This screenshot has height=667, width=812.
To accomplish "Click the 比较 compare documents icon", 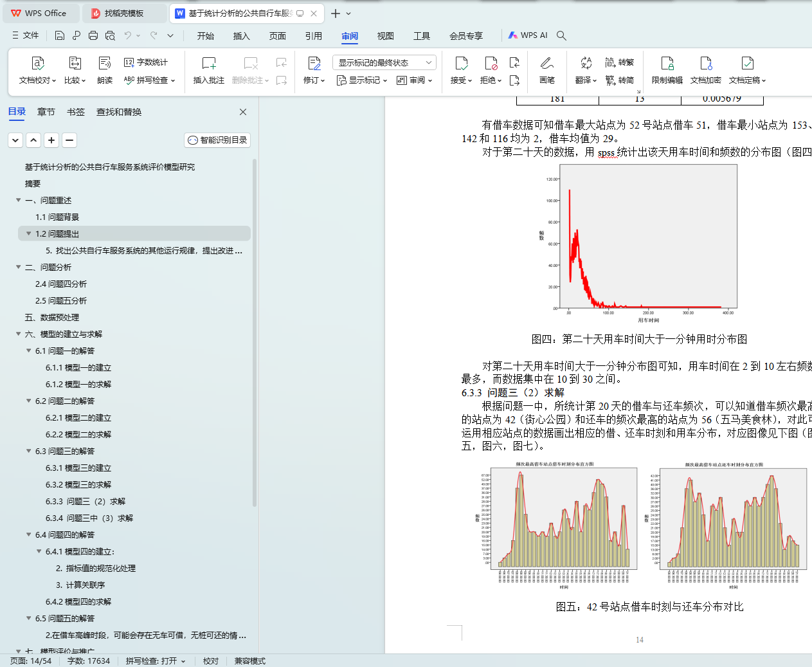I will pos(75,63).
